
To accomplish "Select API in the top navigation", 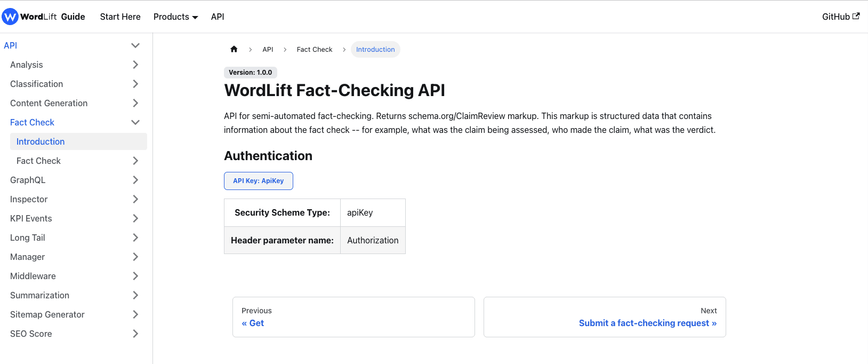I will pyautogui.click(x=217, y=17).
